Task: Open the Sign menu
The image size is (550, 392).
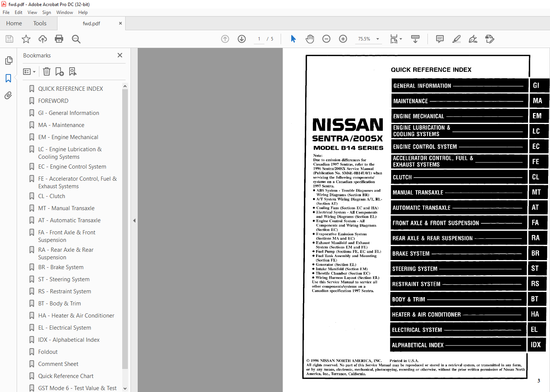Action: [x=47, y=12]
